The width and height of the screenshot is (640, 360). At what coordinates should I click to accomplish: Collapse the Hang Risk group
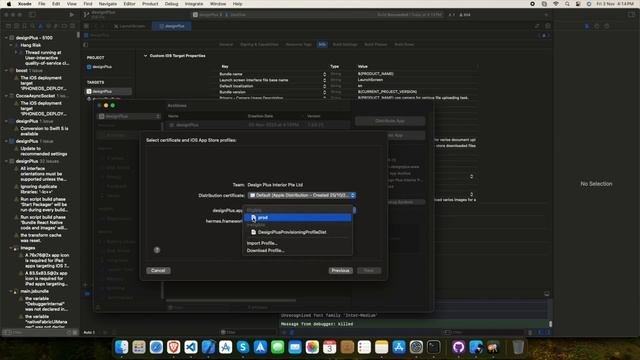tap(11, 45)
